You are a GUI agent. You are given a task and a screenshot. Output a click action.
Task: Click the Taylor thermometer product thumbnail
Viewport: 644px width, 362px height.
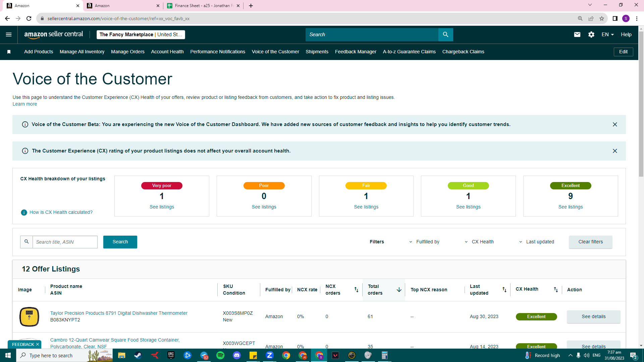tap(29, 317)
